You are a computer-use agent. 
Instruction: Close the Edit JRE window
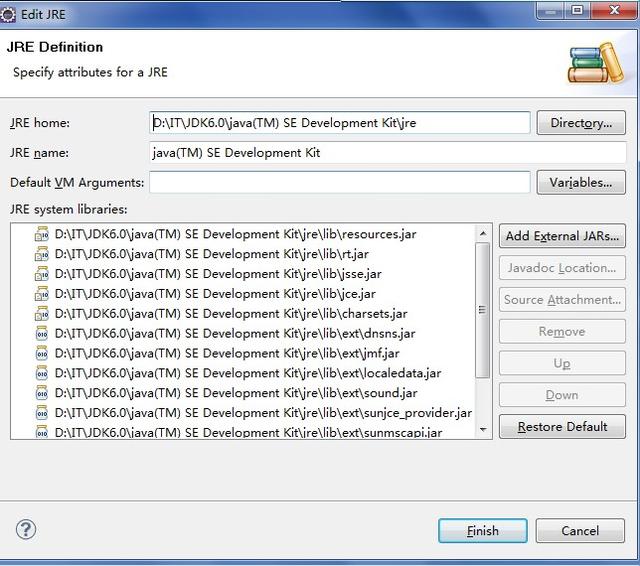click(613, 10)
